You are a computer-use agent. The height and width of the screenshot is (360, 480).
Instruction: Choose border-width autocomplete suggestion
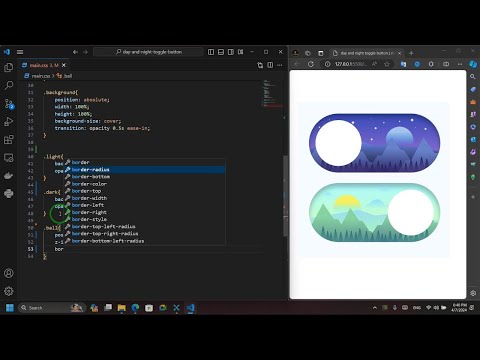[145, 198]
